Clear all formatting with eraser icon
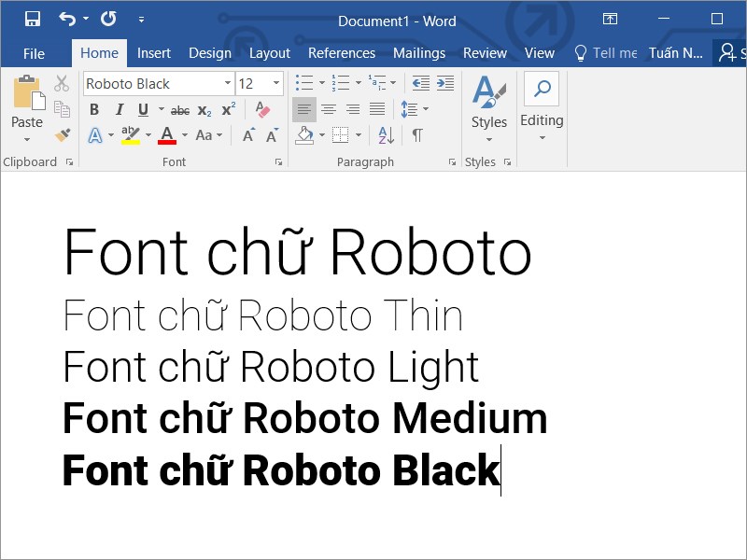The width and height of the screenshot is (747, 560). click(262, 109)
